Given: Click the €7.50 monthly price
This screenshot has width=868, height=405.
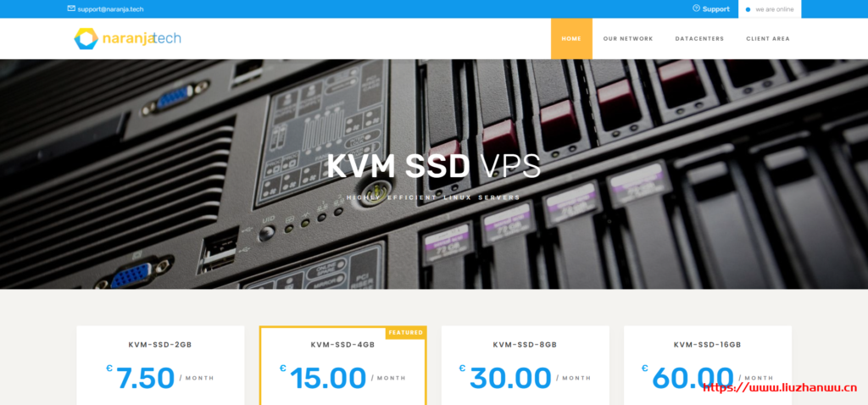Looking at the screenshot, I should pos(145,378).
